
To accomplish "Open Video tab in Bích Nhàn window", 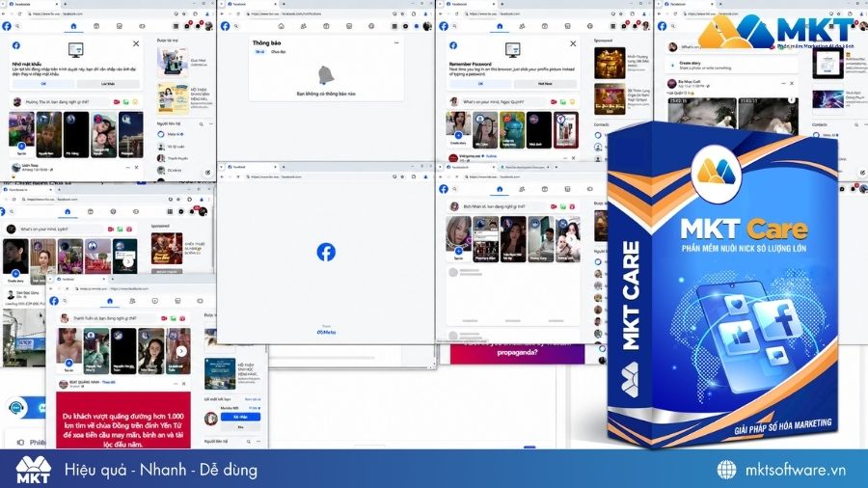I will click(x=545, y=189).
